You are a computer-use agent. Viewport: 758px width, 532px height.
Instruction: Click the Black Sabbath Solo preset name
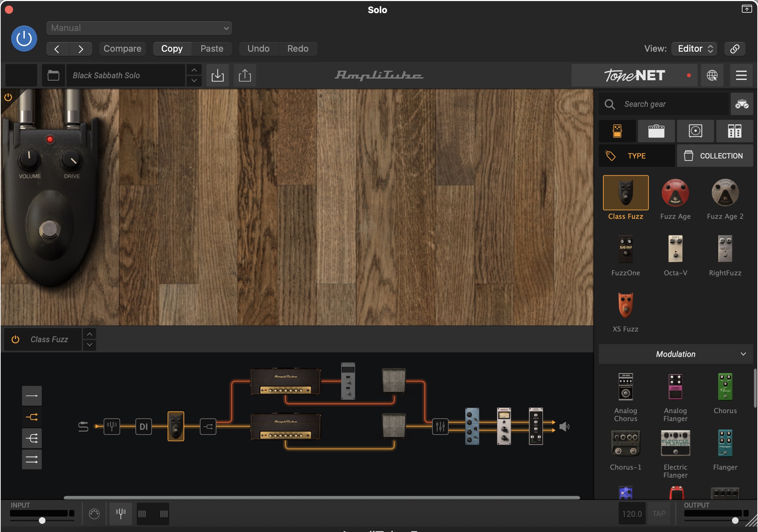125,75
